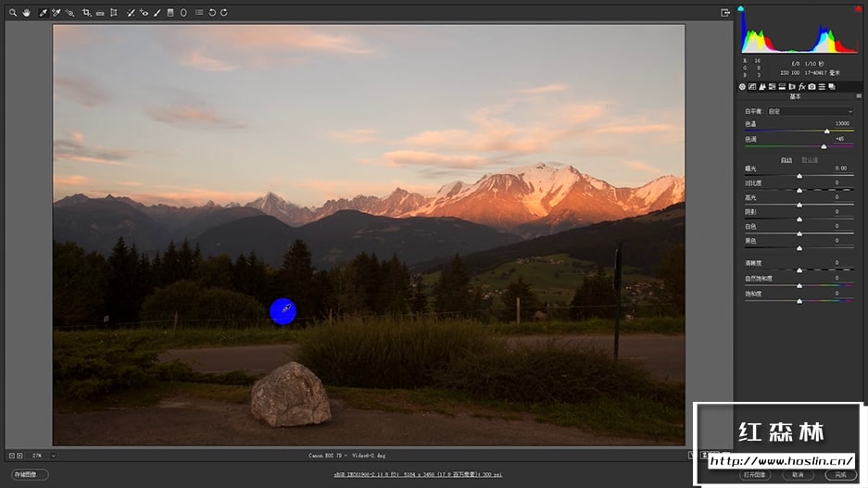Click the 打开图像 open image button
The image size is (868, 488).
754,475
